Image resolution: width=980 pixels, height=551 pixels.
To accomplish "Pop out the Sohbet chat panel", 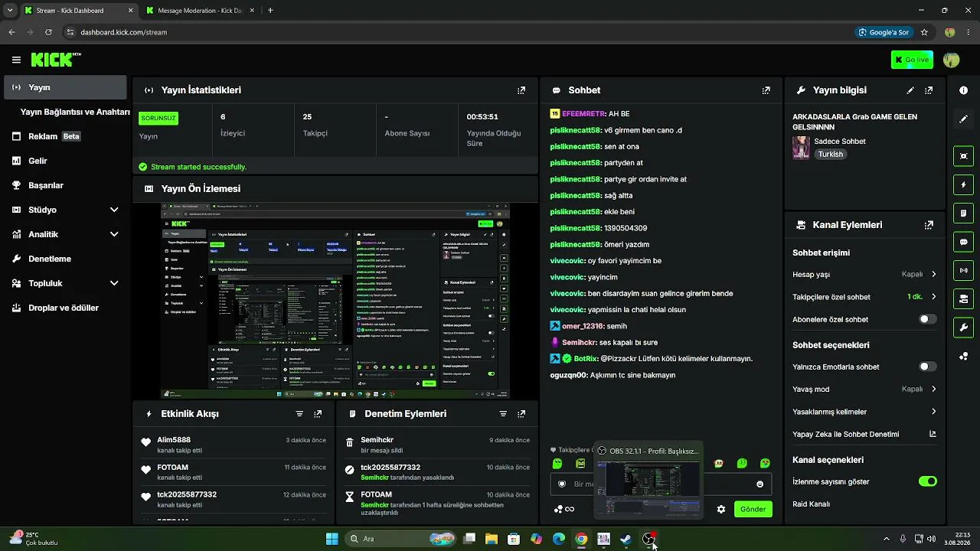I will point(766,90).
